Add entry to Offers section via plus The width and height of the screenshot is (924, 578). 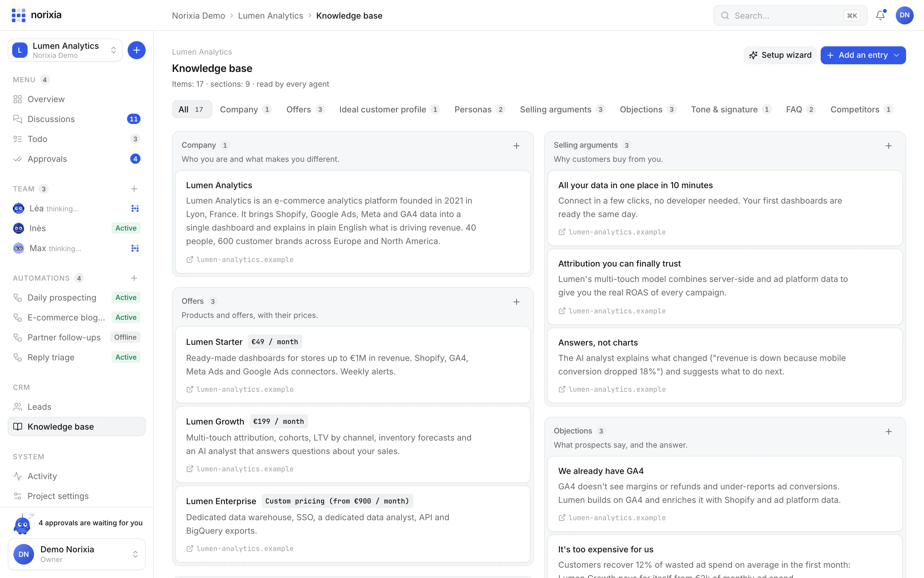(x=516, y=302)
